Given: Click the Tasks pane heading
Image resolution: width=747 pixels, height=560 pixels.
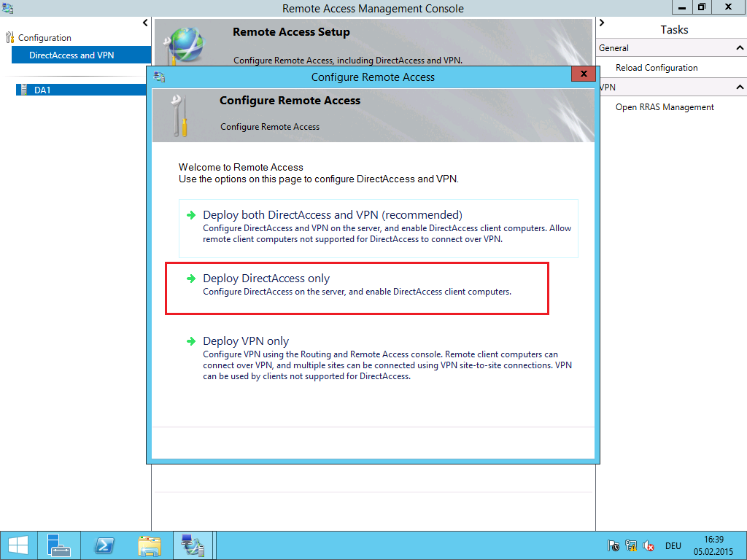Looking at the screenshot, I should click(674, 29).
